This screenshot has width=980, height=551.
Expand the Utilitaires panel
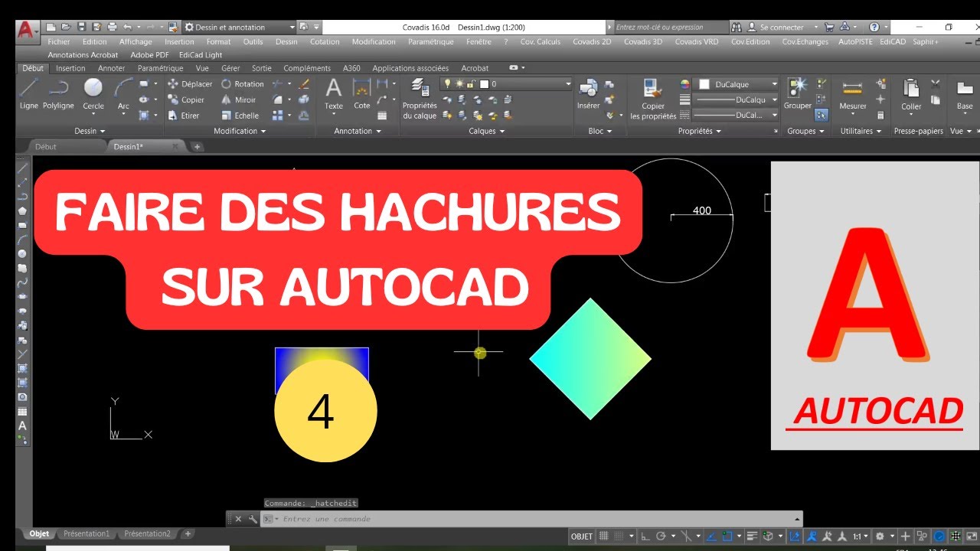tap(861, 131)
